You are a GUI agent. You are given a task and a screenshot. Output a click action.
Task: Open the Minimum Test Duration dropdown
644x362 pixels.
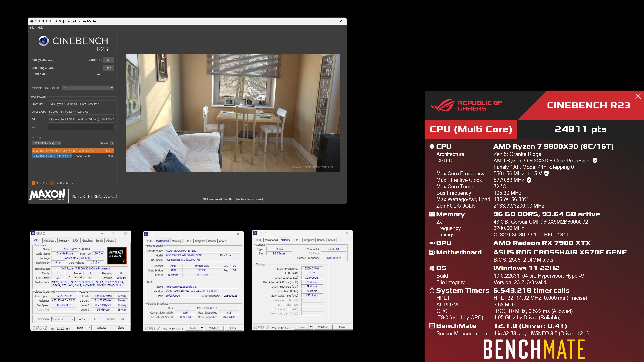pyautogui.click(x=88, y=88)
